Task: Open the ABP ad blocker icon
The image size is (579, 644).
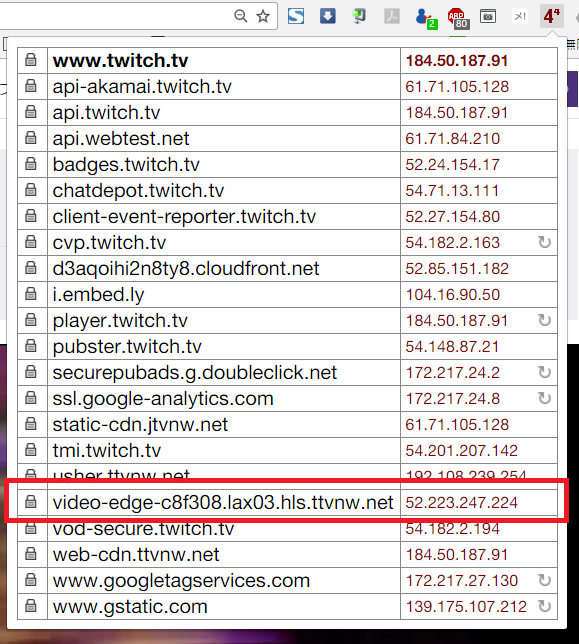Action: tap(458, 18)
